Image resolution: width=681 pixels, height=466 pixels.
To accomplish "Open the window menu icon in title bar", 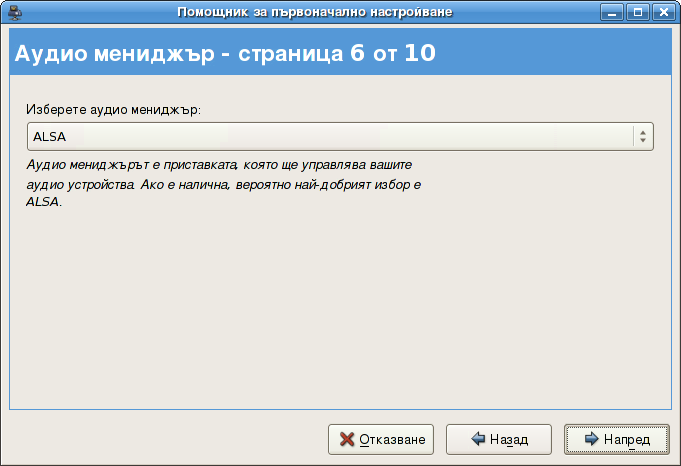I will 14,12.
